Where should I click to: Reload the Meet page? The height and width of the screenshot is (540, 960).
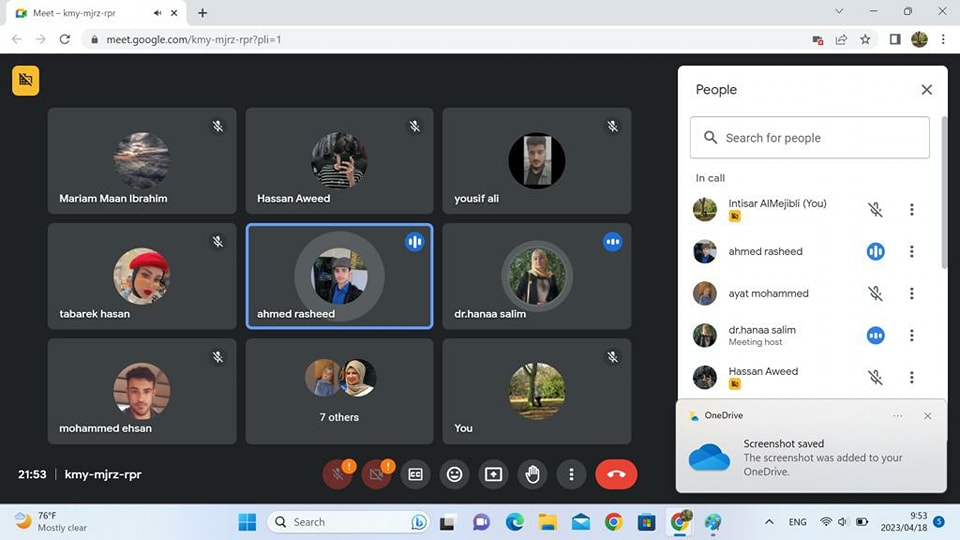[x=65, y=40]
